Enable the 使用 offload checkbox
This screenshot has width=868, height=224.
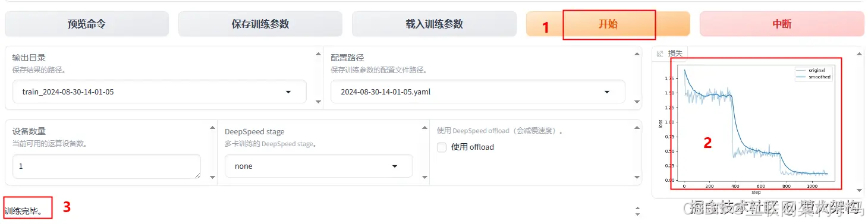click(x=442, y=147)
